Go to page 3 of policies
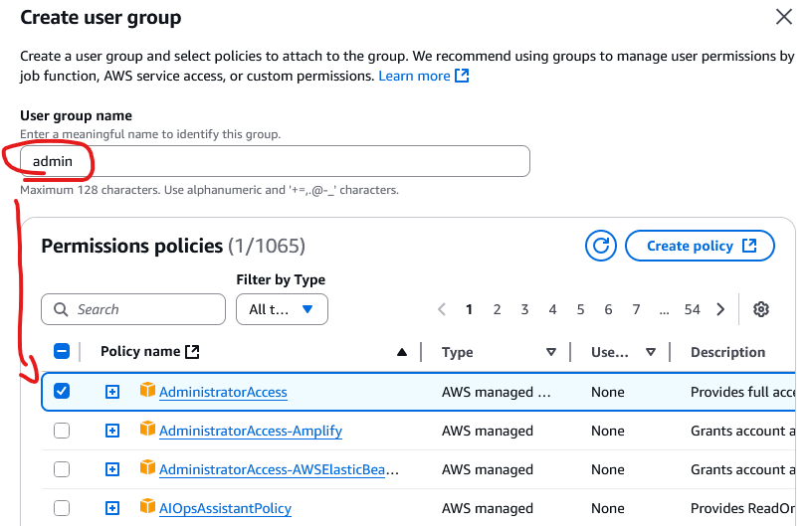The image size is (812, 526). 524,309
